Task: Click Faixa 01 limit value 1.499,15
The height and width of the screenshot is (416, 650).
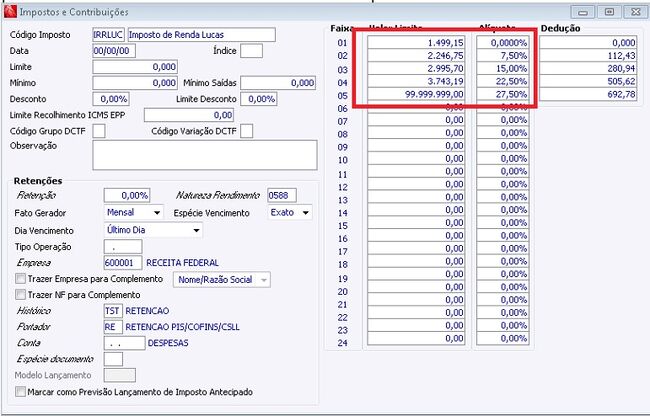Action: (x=416, y=43)
